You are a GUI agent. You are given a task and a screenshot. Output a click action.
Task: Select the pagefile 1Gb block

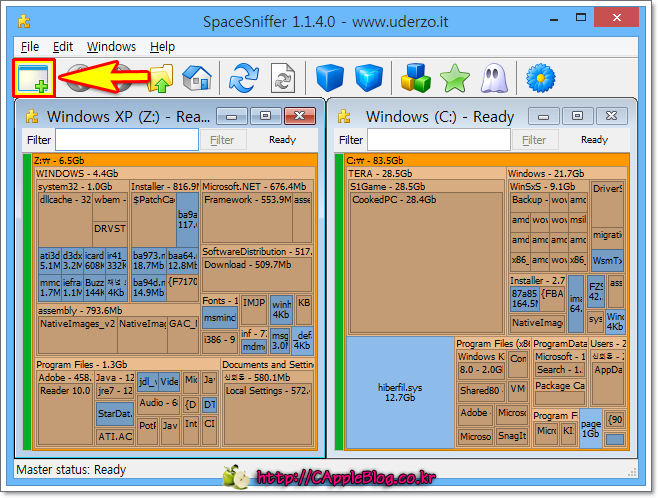590,428
